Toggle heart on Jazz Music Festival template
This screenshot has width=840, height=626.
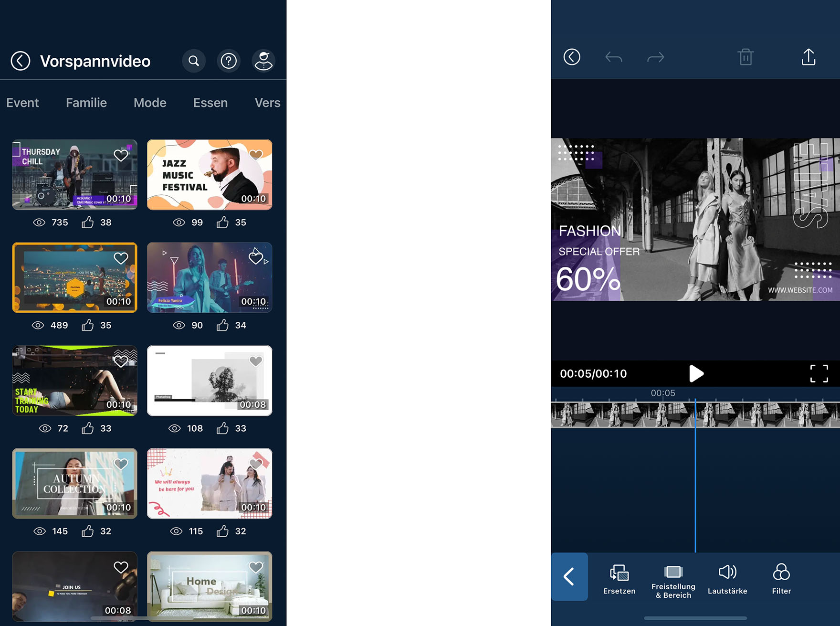click(256, 155)
